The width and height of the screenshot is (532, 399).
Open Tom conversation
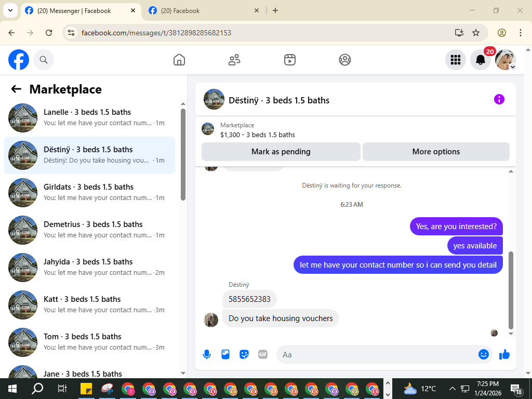point(89,342)
